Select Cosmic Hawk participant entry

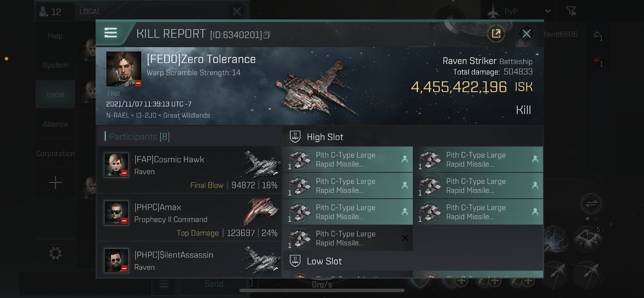click(189, 170)
